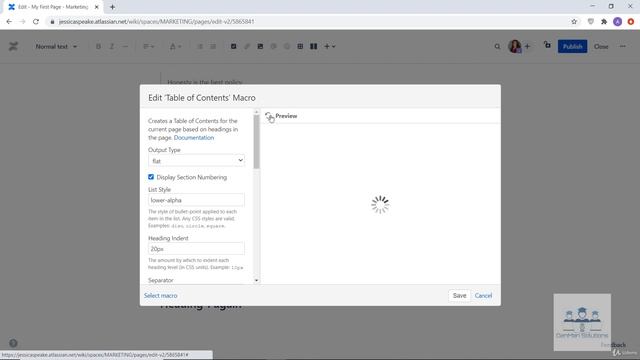This screenshot has width=640, height=360.
Task: Click the scroll up arrow in macro options
Action: tap(256, 111)
